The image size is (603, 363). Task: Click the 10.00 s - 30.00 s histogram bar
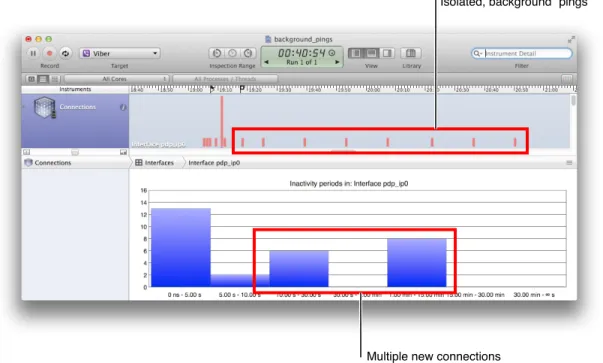[299, 269]
